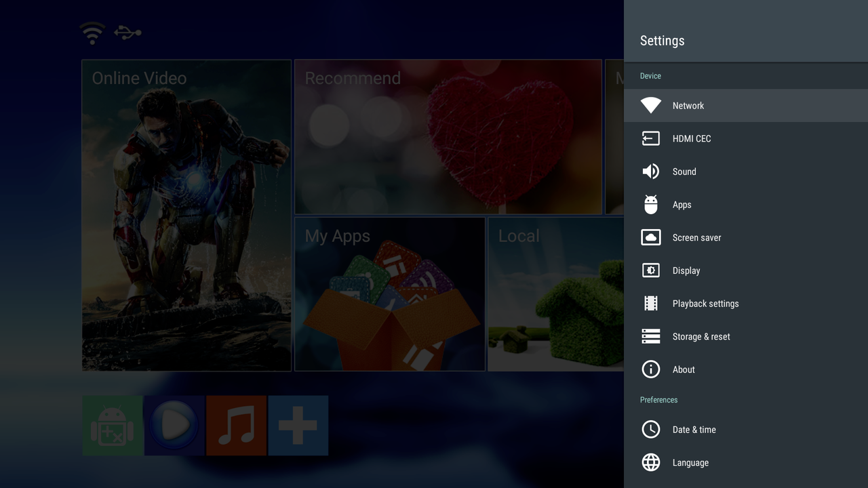Viewport: 868px width, 488px height.
Task: Click the Settings panel title
Action: 663,41
